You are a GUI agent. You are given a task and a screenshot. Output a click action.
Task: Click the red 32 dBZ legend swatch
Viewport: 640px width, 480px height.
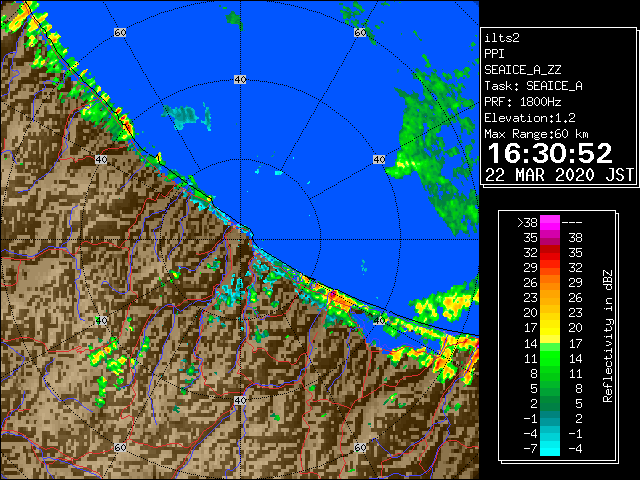pos(550,252)
